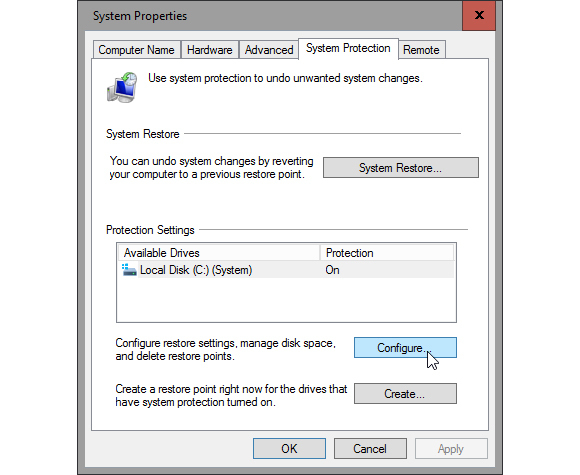Image resolution: width=580 pixels, height=475 pixels.
Task: Go to the Advanced tab
Action: tap(269, 50)
